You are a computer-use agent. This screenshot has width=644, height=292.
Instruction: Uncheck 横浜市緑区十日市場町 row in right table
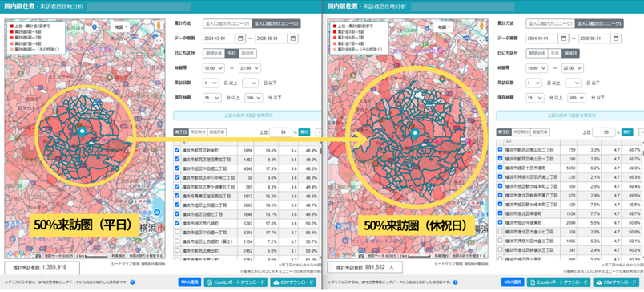pyautogui.click(x=501, y=168)
